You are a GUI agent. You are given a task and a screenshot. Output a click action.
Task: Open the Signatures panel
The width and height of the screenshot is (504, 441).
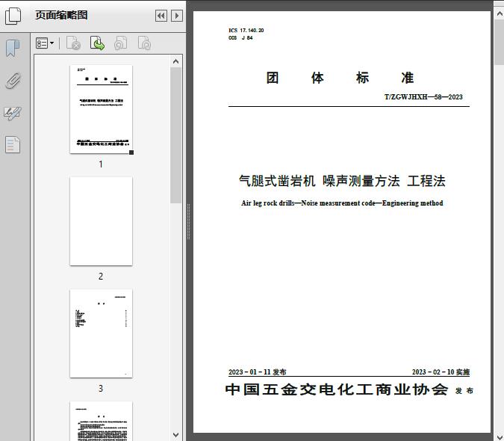pos(13,113)
